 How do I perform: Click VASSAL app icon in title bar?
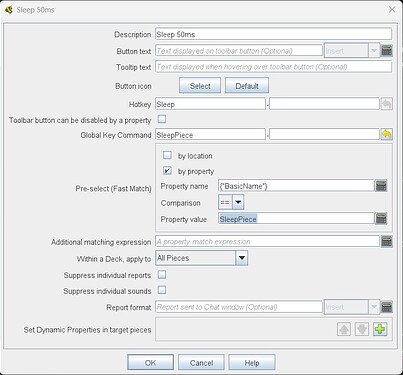point(9,9)
